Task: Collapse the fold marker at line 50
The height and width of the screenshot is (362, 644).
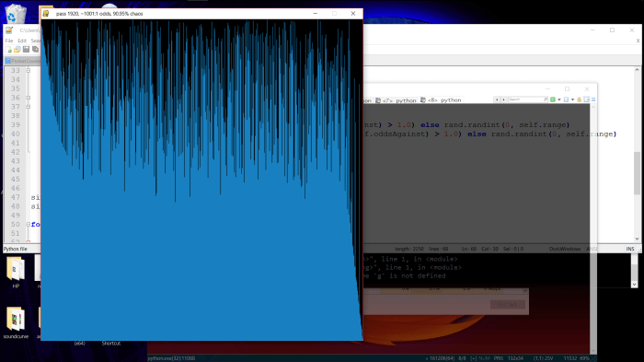Action: pyautogui.click(x=29, y=225)
